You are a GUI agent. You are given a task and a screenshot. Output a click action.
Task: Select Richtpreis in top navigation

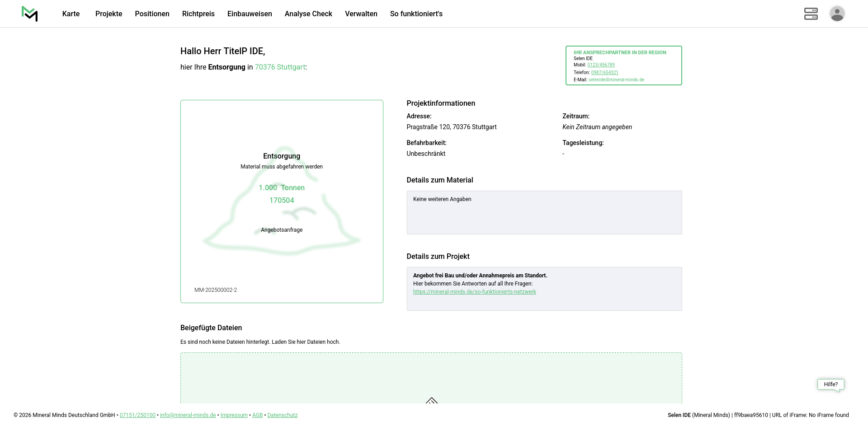click(x=198, y=14)
